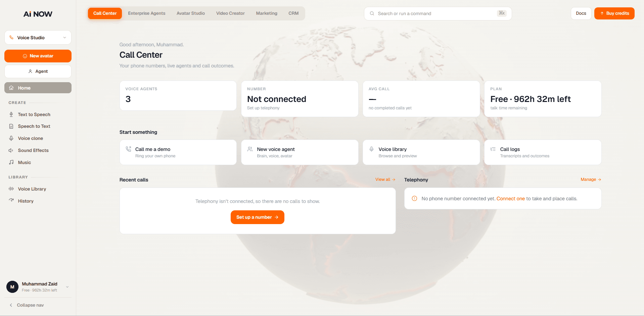The height and width of the screenshot is (316, 644).
Task: Open the New voice agent card
Action: coord(300,152)
